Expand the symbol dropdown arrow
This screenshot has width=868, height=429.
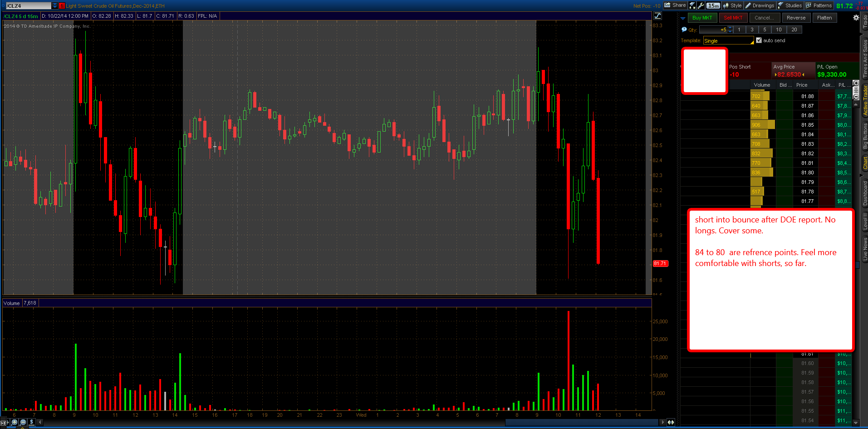(x=54, y=6)
